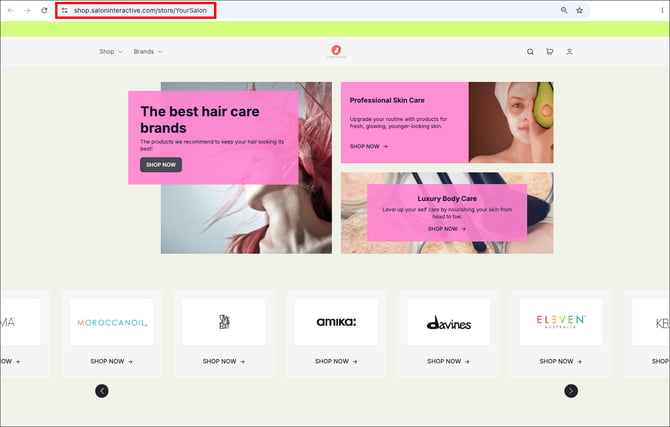The image size is (670, 427).
Task: Open the shopping cart icon
Action: 550,52
